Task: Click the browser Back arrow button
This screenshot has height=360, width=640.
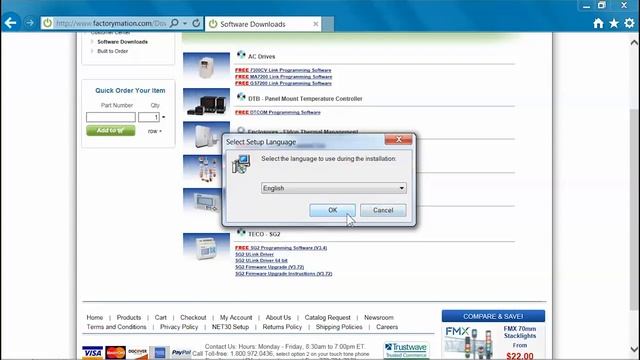Action: (x=11, y=23)
